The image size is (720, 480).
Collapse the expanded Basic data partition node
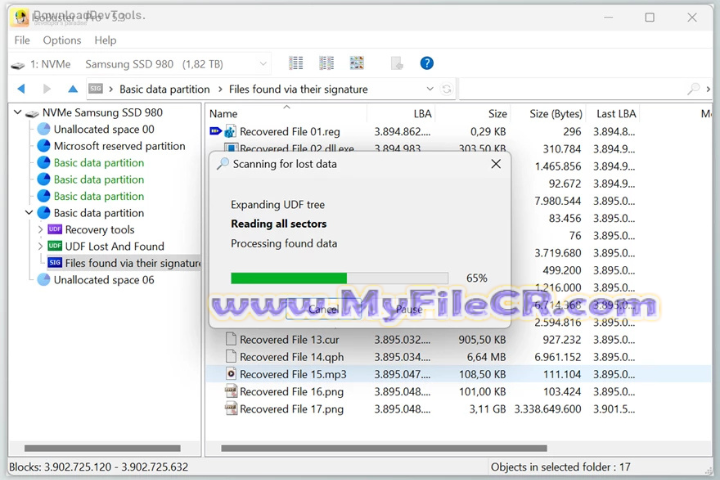tap(29, 213)
